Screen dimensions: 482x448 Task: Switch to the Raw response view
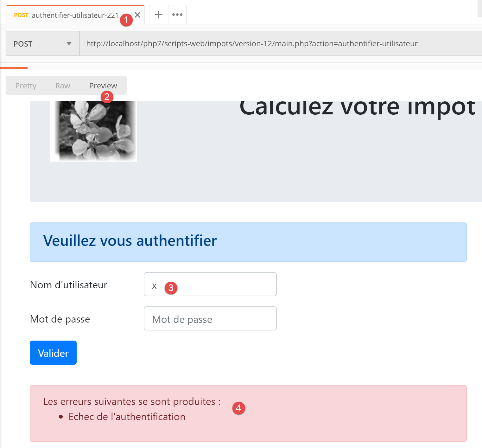63,86
